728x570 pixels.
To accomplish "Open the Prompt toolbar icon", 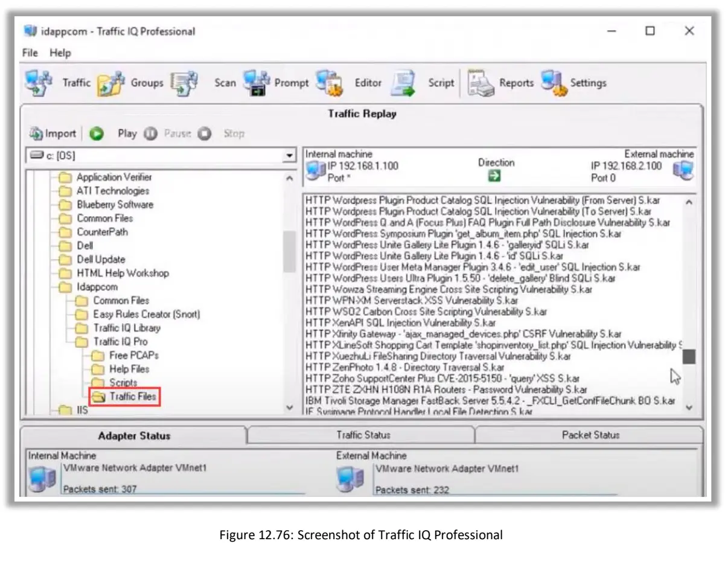I will click(x=257, y=83).
